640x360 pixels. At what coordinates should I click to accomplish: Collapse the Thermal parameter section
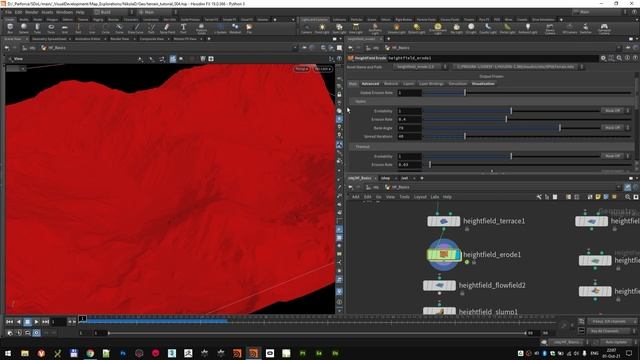(362, 147)
